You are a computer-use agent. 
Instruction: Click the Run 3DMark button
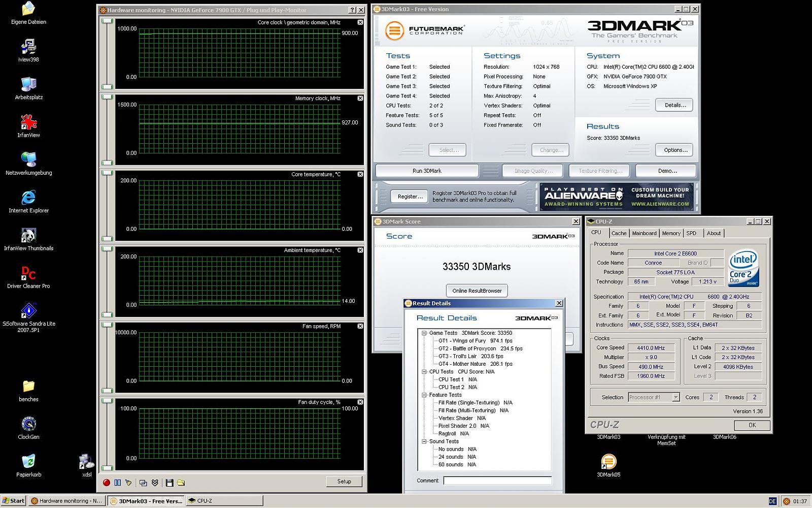427,171
